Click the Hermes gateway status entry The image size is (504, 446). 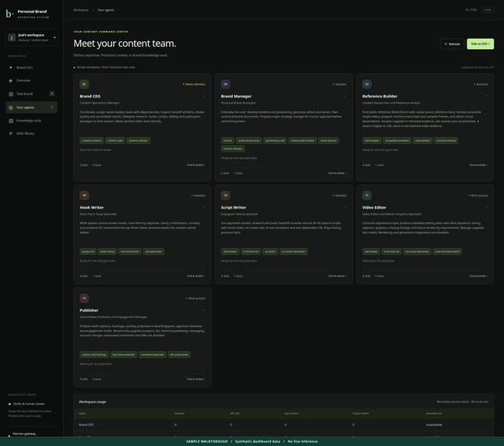tap(23, 434)
